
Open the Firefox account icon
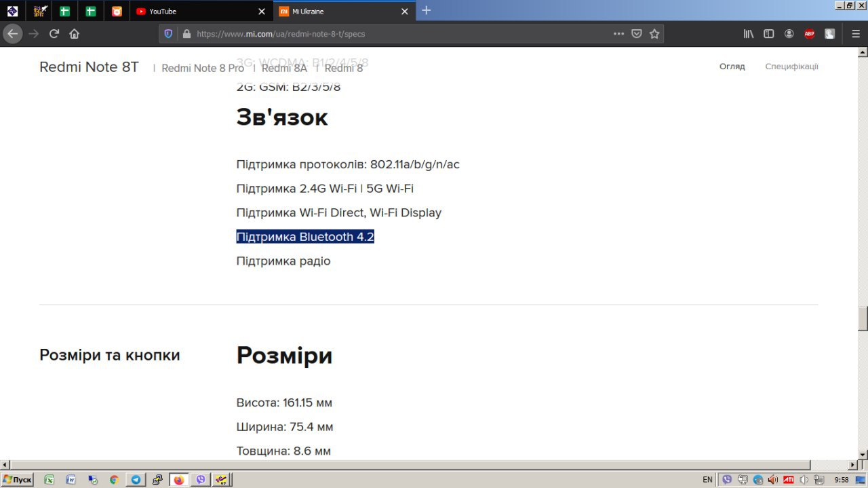(789, 33)
